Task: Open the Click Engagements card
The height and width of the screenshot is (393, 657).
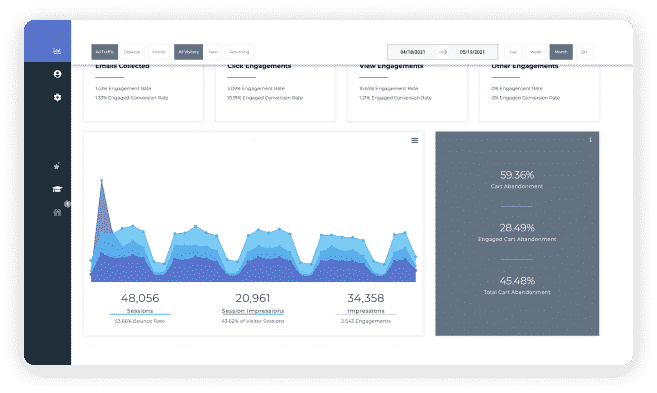Action: click(275, 93)
